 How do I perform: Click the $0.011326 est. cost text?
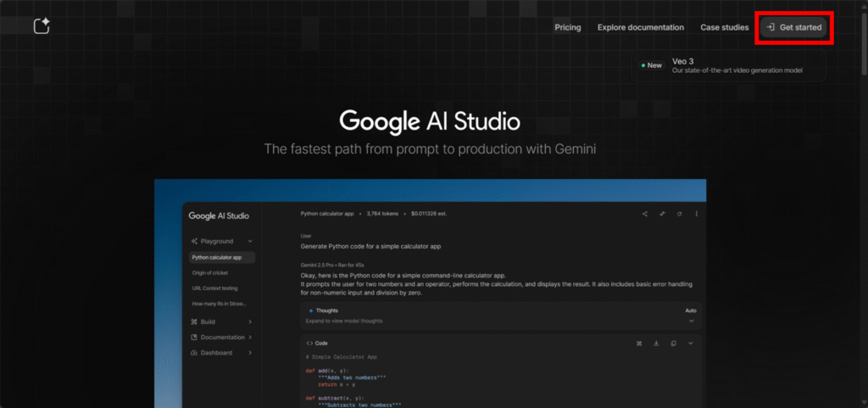click(429, 214)
